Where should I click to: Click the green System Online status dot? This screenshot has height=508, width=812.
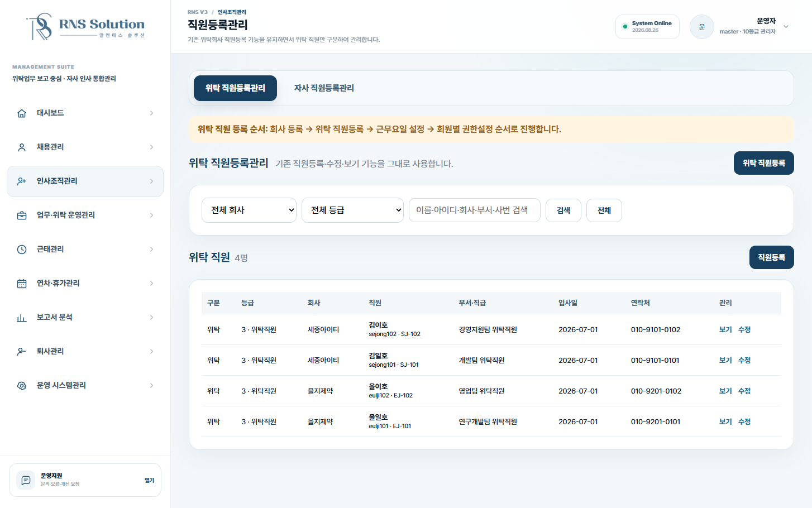click(x=625, y=26)
